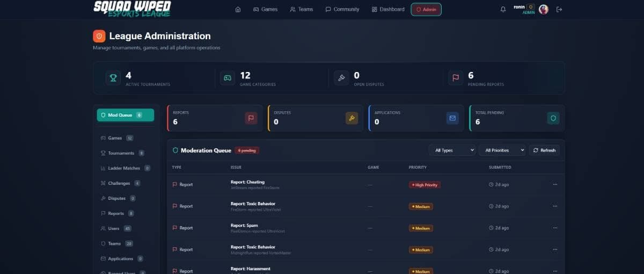The image size is (644, 274).
Task: Select Mod Queue in the sidebar
Action: 125,115
